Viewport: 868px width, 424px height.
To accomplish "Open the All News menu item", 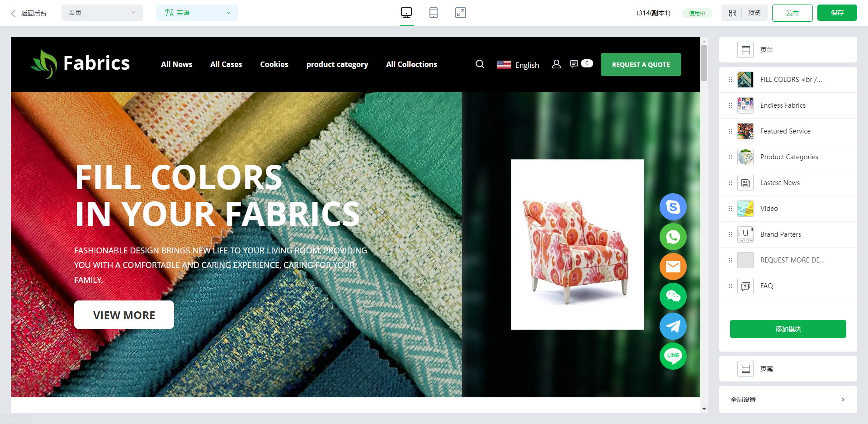I will [x=177, y=64].
